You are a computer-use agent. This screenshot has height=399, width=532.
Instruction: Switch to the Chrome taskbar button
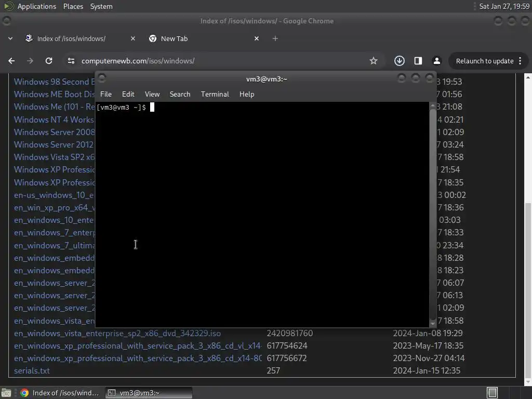tap(60, 393)
